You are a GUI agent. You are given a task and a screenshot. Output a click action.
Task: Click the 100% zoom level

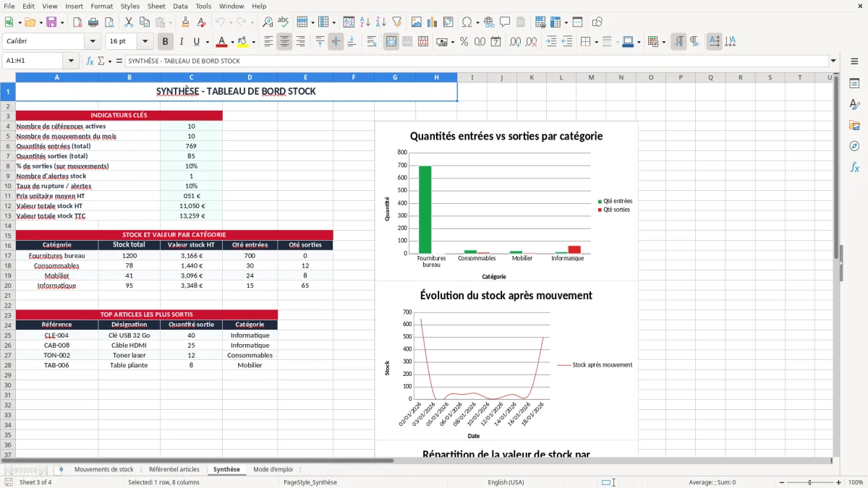click(856, 482)
